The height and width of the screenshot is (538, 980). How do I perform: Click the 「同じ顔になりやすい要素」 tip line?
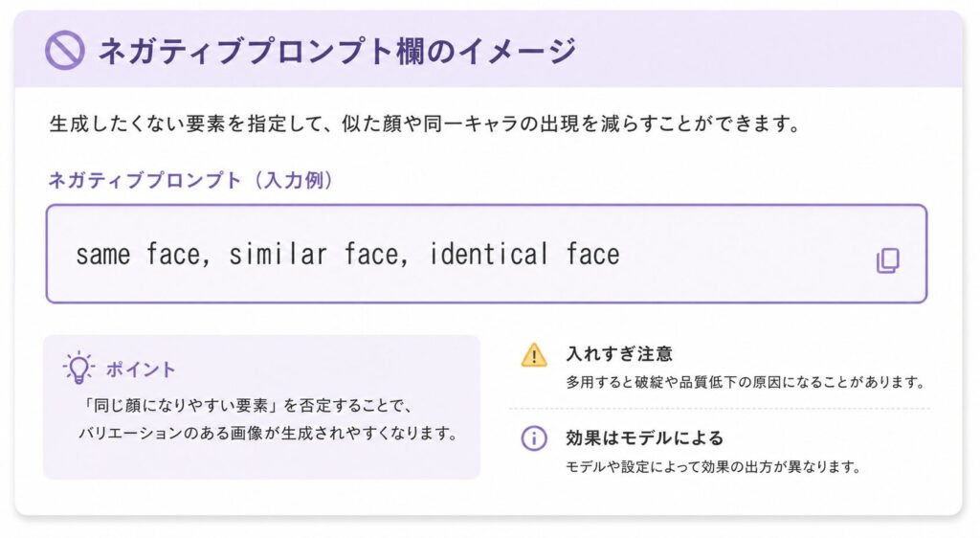[246, 406]
